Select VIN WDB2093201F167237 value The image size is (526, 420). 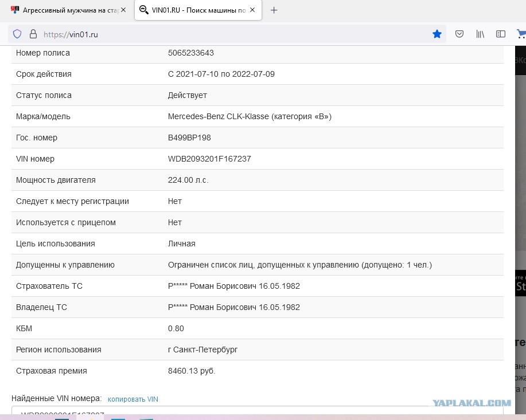coord(209,159)
